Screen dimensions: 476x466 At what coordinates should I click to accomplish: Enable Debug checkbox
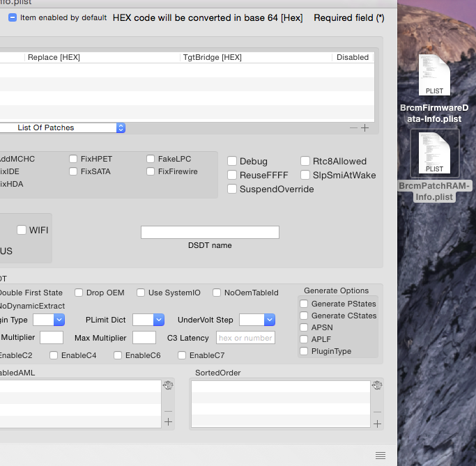coord(232,161)
